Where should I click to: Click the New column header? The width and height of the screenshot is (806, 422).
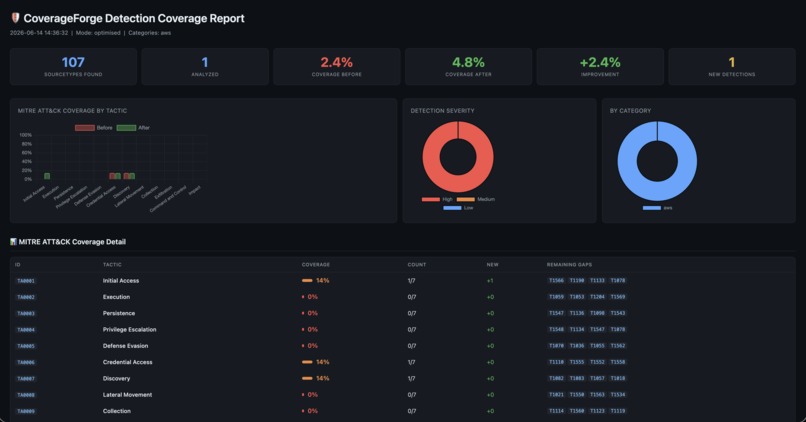point(492,265)
